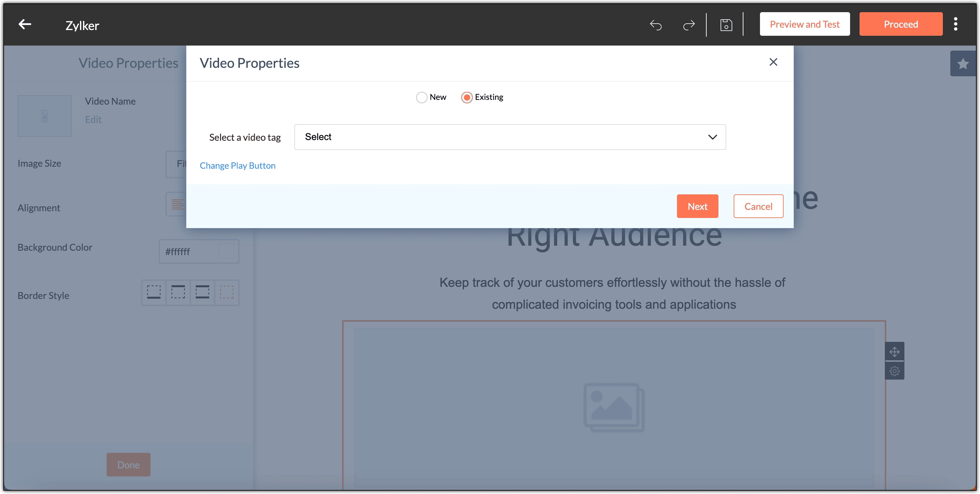Click the image placeholder in the video block
Viewport: 980px width, 494px height.
[614, 407]
